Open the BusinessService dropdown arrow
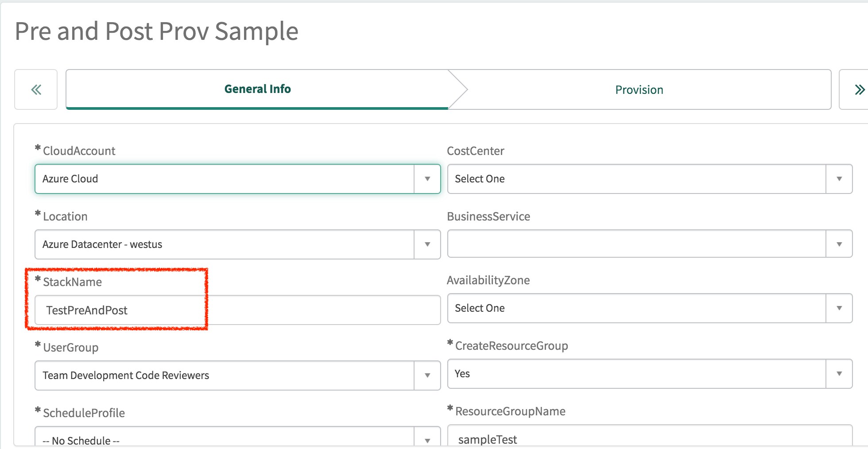Viewport: 868px width, 449px height. click(x=839, y=244)
